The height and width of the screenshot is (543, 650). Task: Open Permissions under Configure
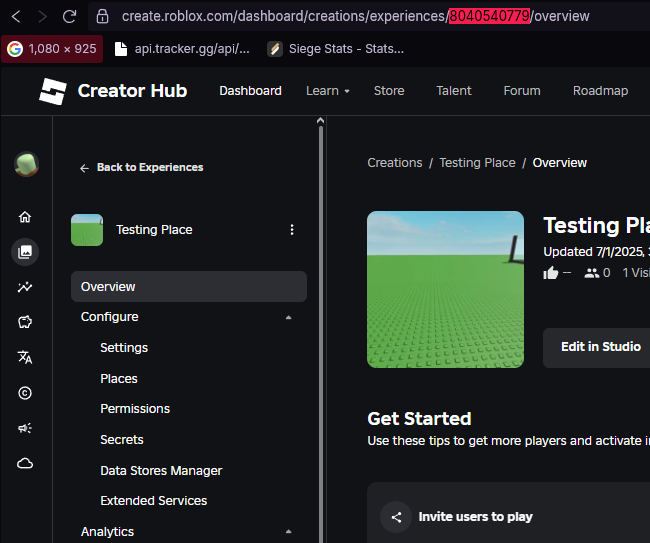(x=135, y=409)
